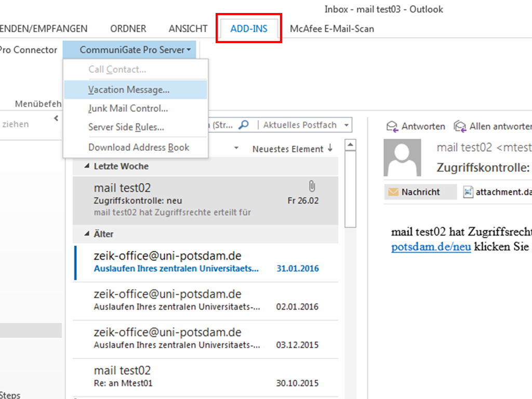Click the message list scrollbar up arrow
The image size is (532, 399).
[x=350, y=145]
